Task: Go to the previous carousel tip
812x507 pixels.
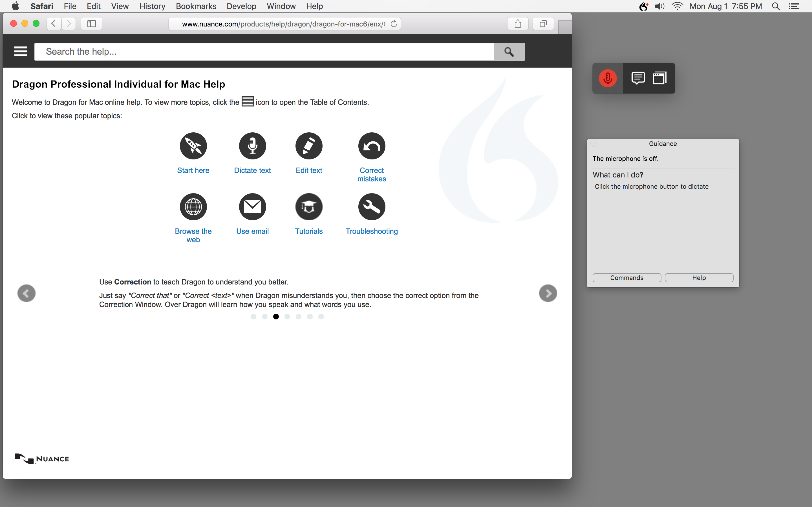Action: click(27, 293)
